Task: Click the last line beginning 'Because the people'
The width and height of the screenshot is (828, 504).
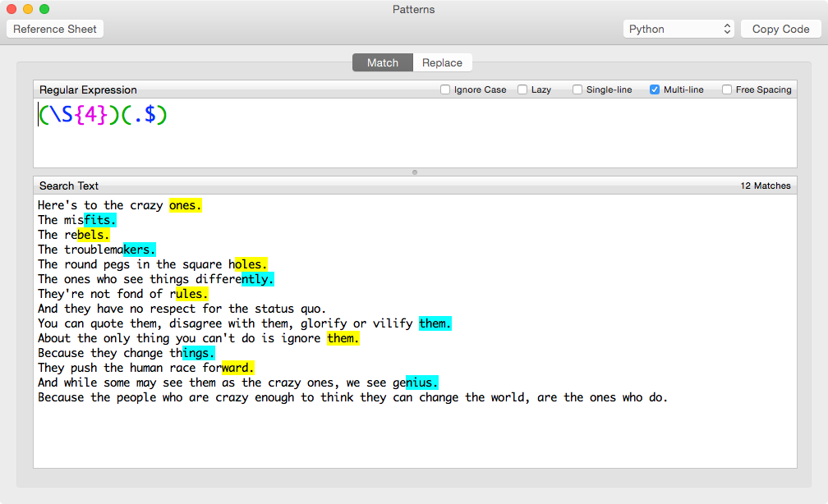Action: (x=352, y=397)
